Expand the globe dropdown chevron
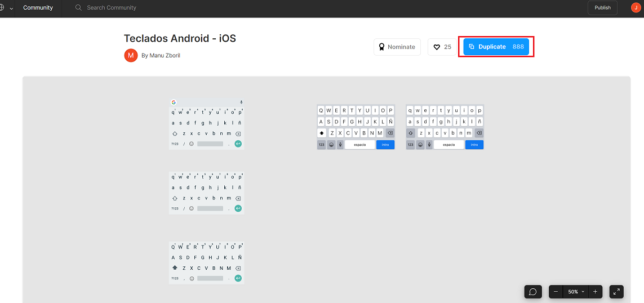644x303 pixels. pos(11,8)
